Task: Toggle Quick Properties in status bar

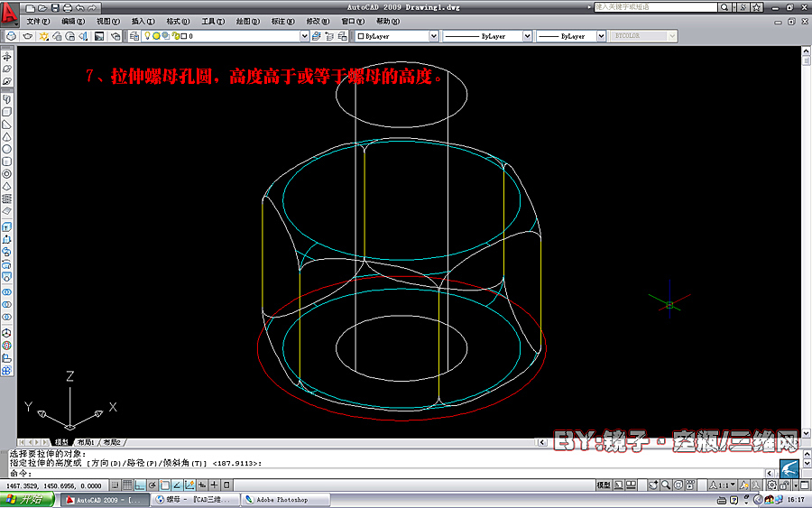Action: click(226, 485)
